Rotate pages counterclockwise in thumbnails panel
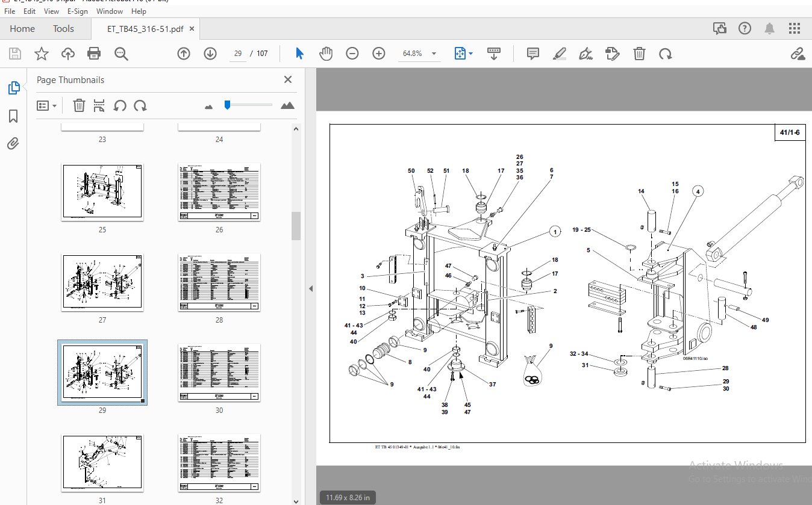Viewport: 812px width, 505px height. (120, 105)
